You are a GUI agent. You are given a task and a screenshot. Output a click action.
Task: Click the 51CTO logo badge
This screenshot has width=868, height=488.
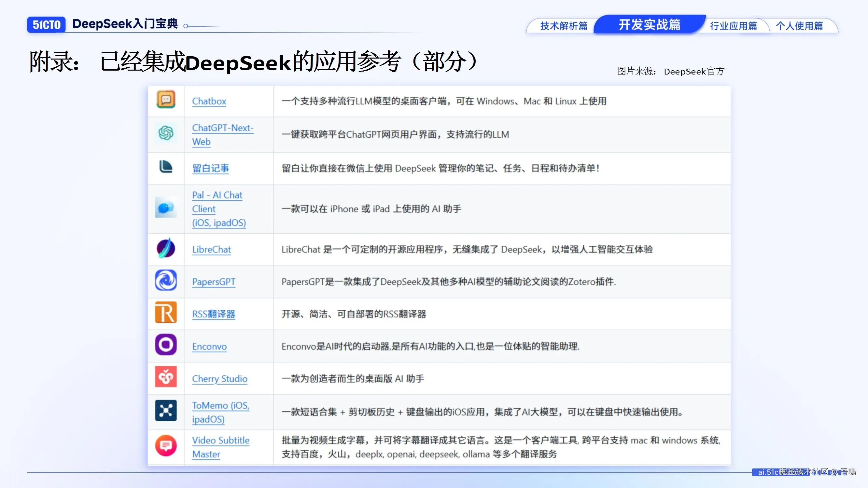[x=47, y=25]
